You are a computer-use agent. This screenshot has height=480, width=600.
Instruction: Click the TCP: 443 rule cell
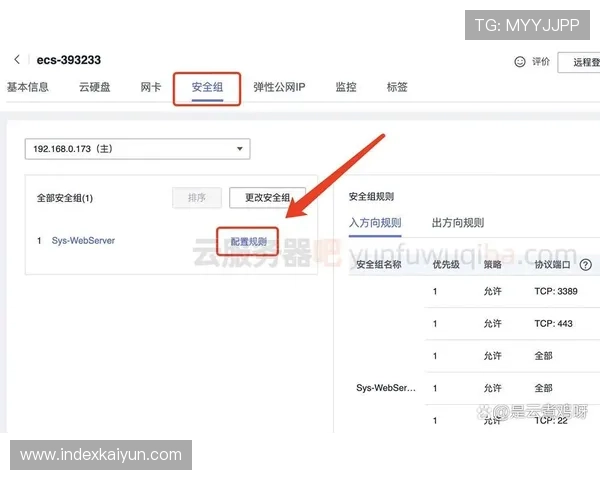[x=553, y=324]
